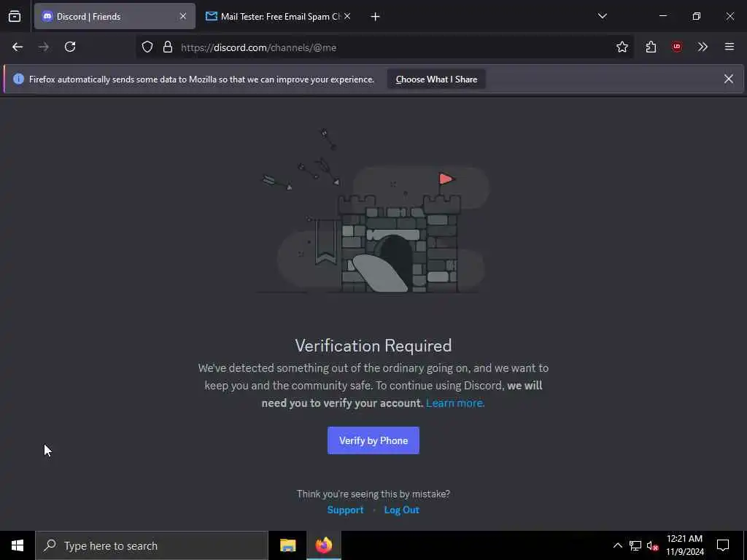Expand the list all tabs dropdown
The width and height of the screenshot is (747, 560).
click(x=602, y=17)
